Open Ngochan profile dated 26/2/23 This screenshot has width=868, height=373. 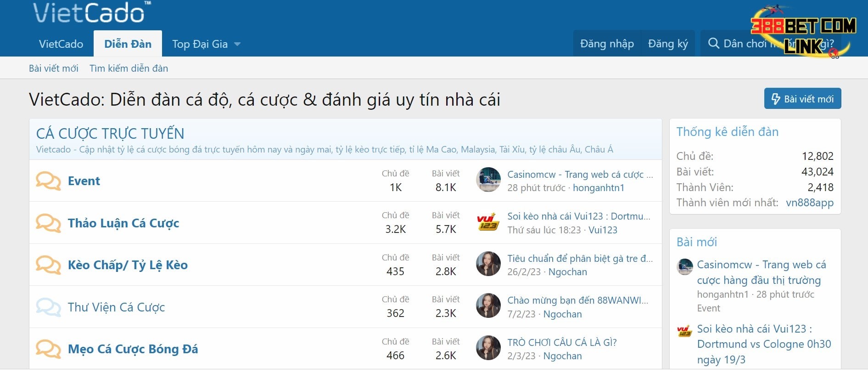(568, 272)
